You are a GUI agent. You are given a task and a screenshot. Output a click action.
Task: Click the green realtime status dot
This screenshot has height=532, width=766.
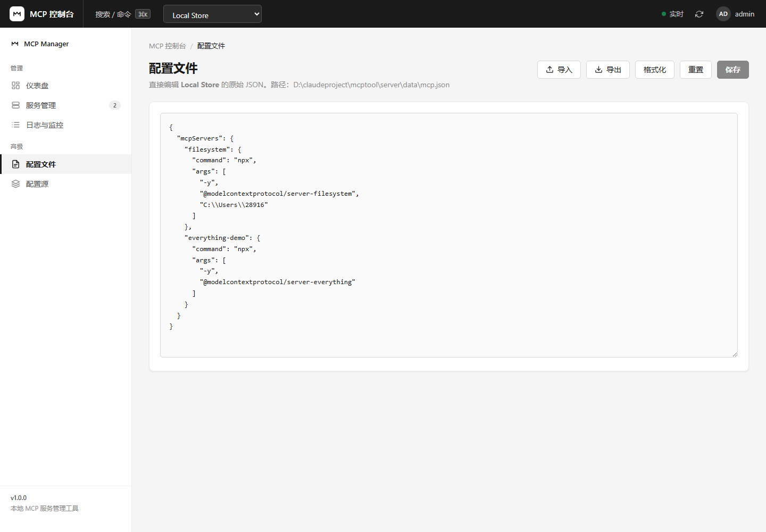[x=664, y=14]
